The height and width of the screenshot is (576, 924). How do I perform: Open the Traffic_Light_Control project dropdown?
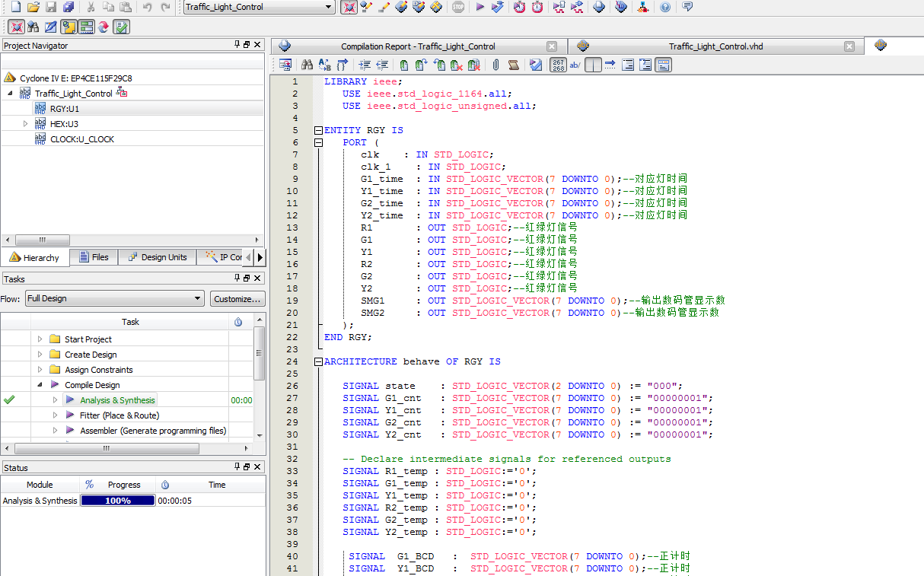pyautogui.click(x=330, y=7)
